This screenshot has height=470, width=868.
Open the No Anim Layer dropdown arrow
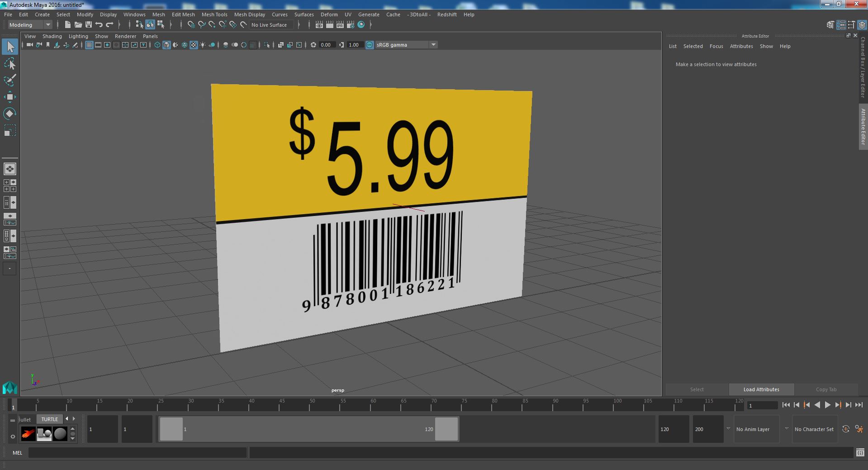[728, 429]
